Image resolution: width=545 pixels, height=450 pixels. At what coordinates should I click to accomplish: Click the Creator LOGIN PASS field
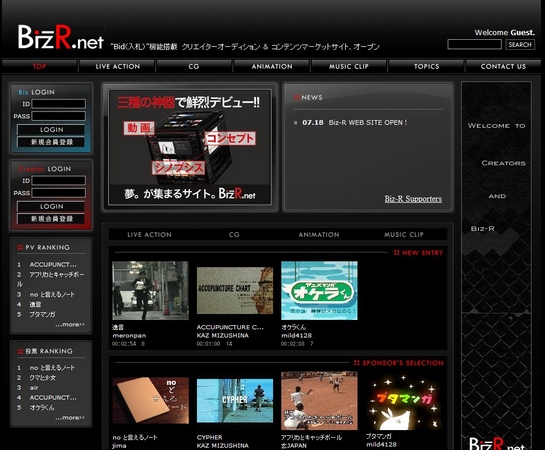pyautogui.click(x=59, y=193)
